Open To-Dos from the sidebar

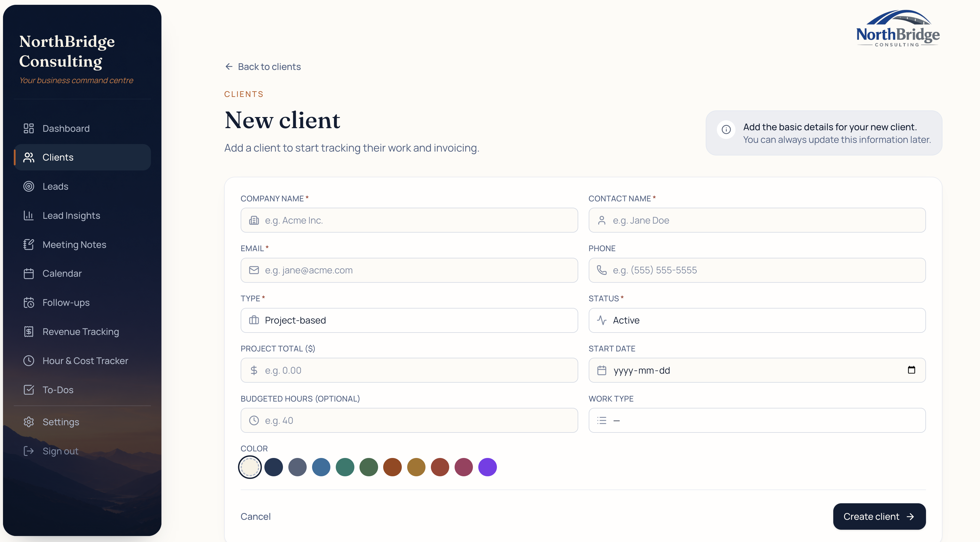(82, 390)
